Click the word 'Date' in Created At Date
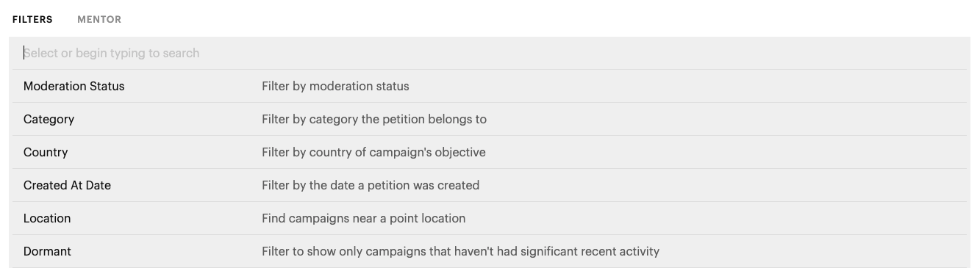 (98, 185)
